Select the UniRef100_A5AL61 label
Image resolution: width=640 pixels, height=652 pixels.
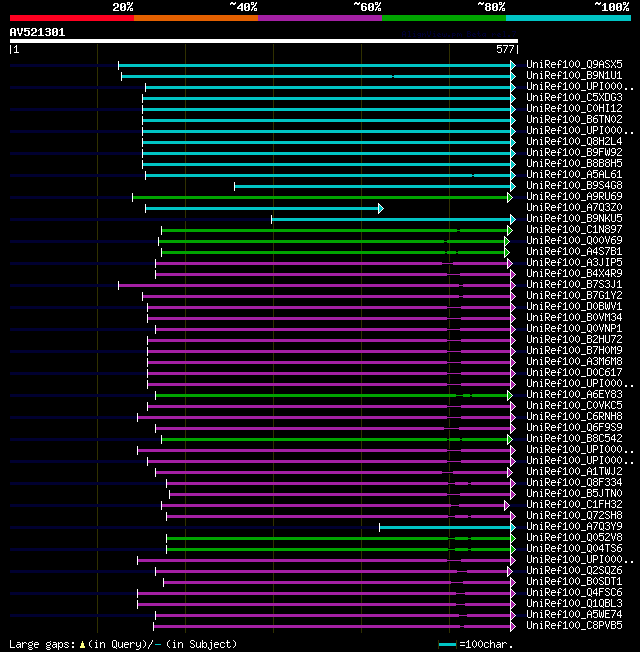(574, 174)
